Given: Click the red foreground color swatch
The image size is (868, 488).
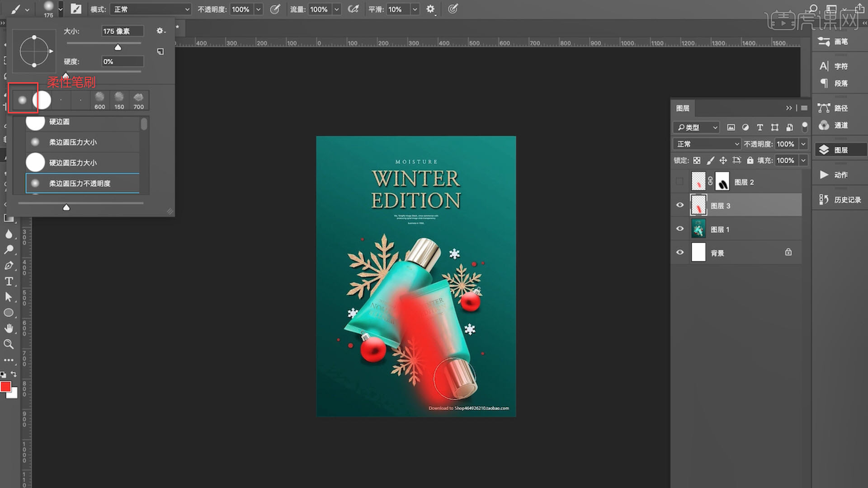Looking at the screenshot, I should tap(5, 386).
